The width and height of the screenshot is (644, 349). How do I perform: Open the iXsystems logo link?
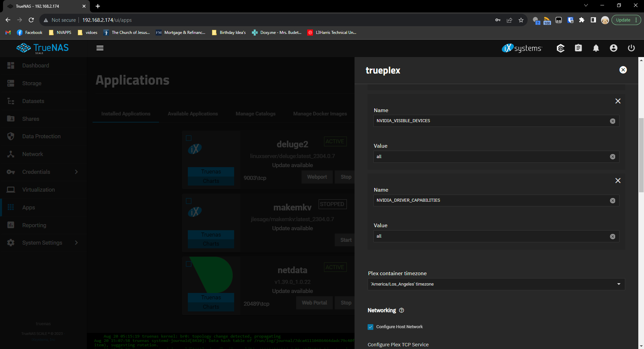click(522, 48)
